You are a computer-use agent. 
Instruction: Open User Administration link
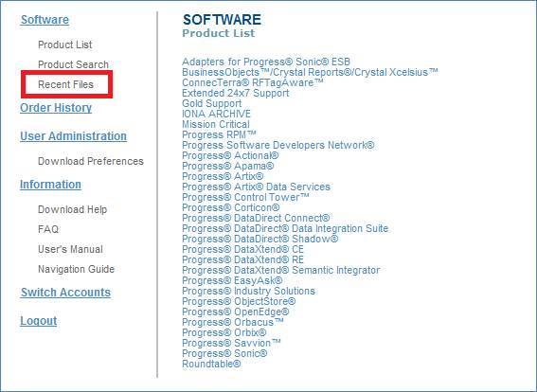click(73, 136)
